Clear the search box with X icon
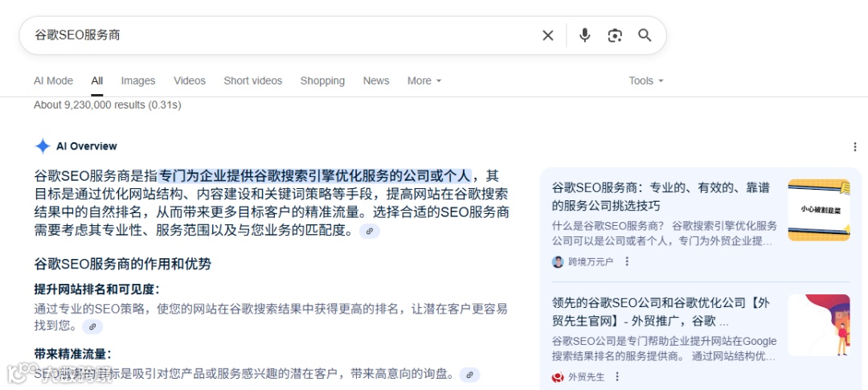 click(547, 35)
